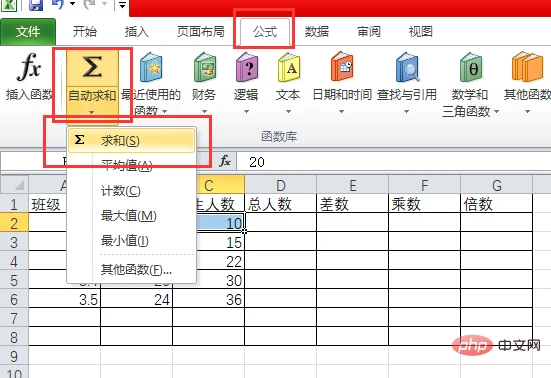Open Date and Time (日期和时间) icon
Screen dimensions: 551x378
pos(342,66)
